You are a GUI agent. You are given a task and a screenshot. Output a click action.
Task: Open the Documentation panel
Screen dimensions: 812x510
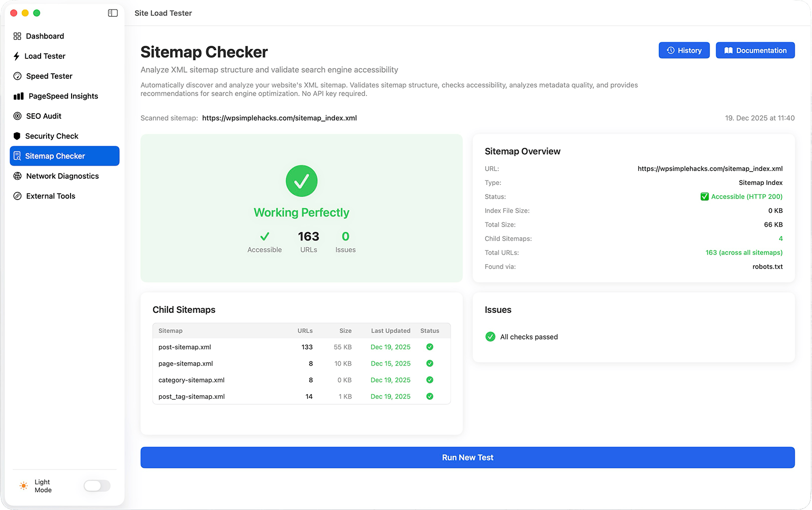click(755, 50)
